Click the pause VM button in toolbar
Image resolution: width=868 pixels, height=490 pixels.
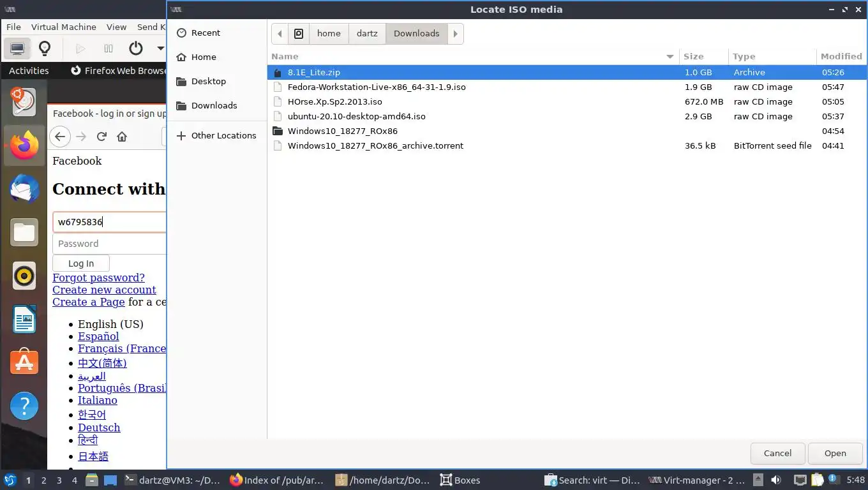pyautogui.click(x=108, y=48)
